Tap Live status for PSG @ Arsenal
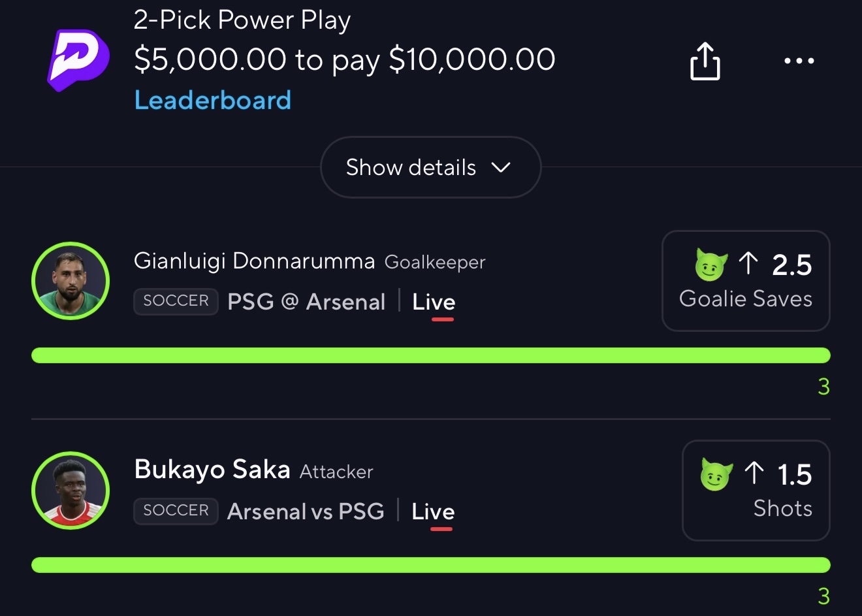The image size is (862, 616). tap(434, 302)
